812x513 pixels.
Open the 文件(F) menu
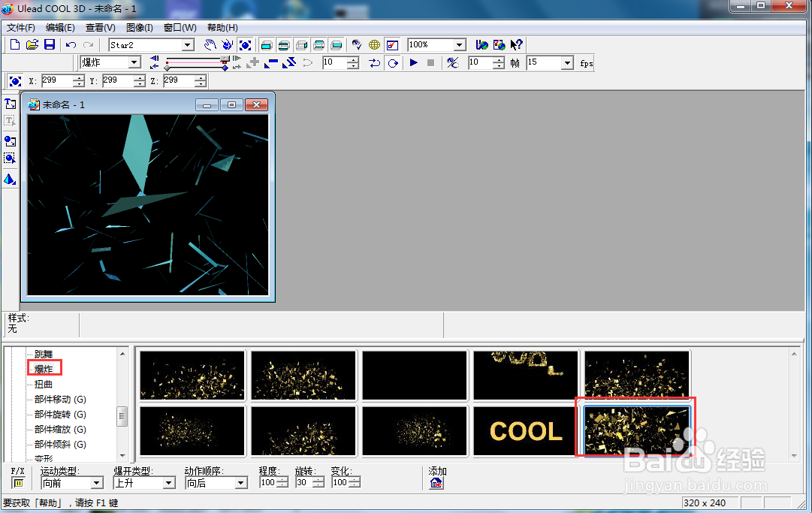[21, 28]
